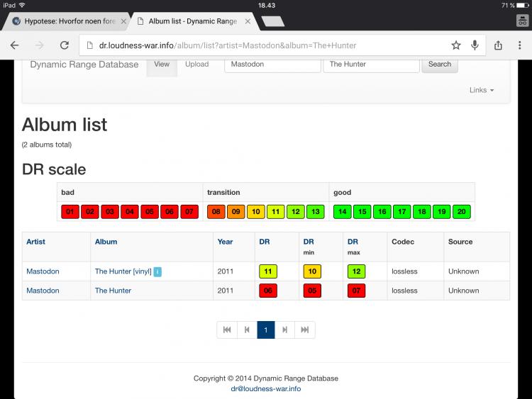This screenshot has width=532, height=399.
Task: Click the red DR 06 badge of The Hunter
Action: (x=268, y=291)
